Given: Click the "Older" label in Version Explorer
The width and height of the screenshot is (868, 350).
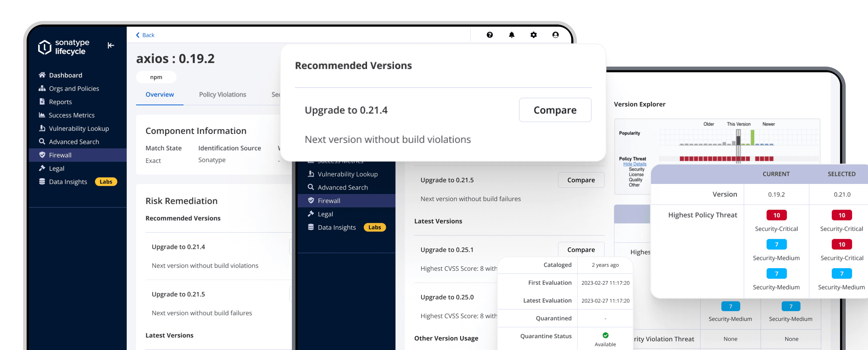Looking at the screenshot, I should click(x=709, y=124).
